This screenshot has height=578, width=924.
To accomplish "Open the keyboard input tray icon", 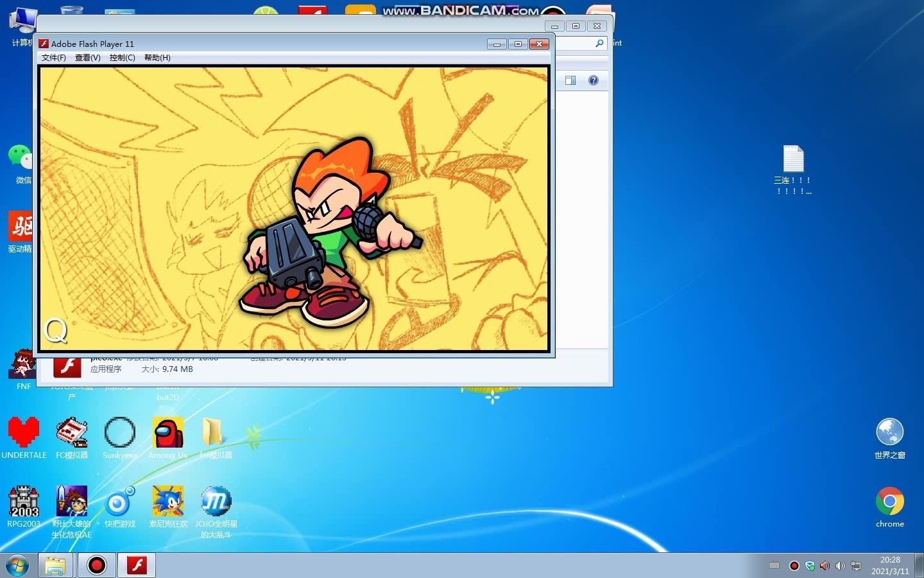I will (774, 566).
